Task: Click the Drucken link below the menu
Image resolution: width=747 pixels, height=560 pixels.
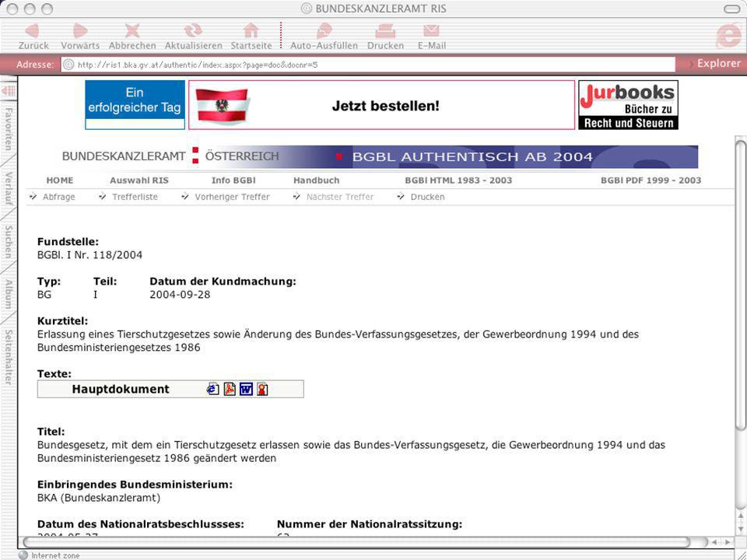Action: point(427,197)
